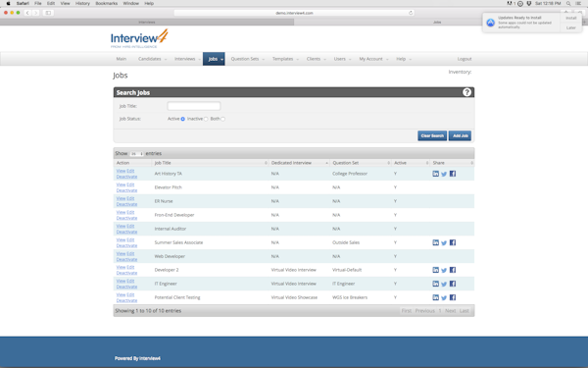This screenshot has height=368, width=588.
Task: Sort table by Job Title column
Action: coord(211,163)
